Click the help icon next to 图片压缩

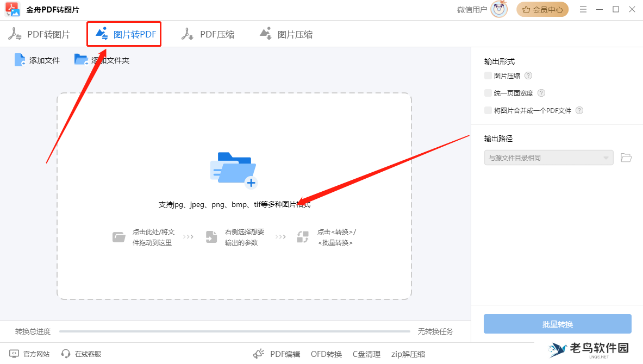tap(528, 76)
